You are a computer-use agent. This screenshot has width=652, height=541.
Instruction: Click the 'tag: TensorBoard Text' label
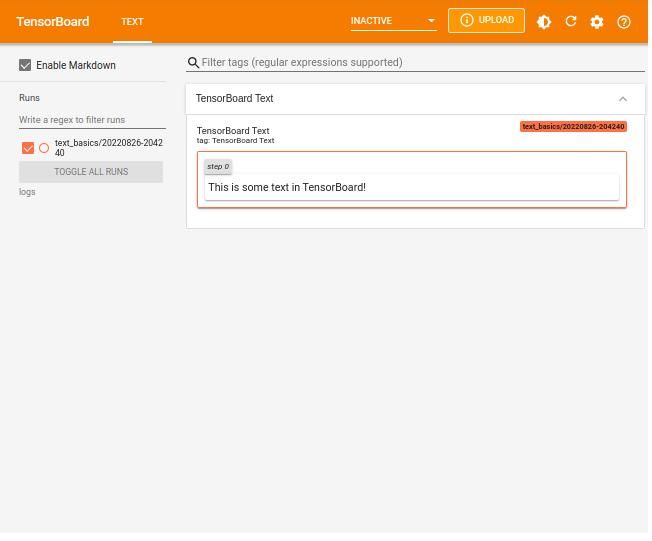[235, 141]
